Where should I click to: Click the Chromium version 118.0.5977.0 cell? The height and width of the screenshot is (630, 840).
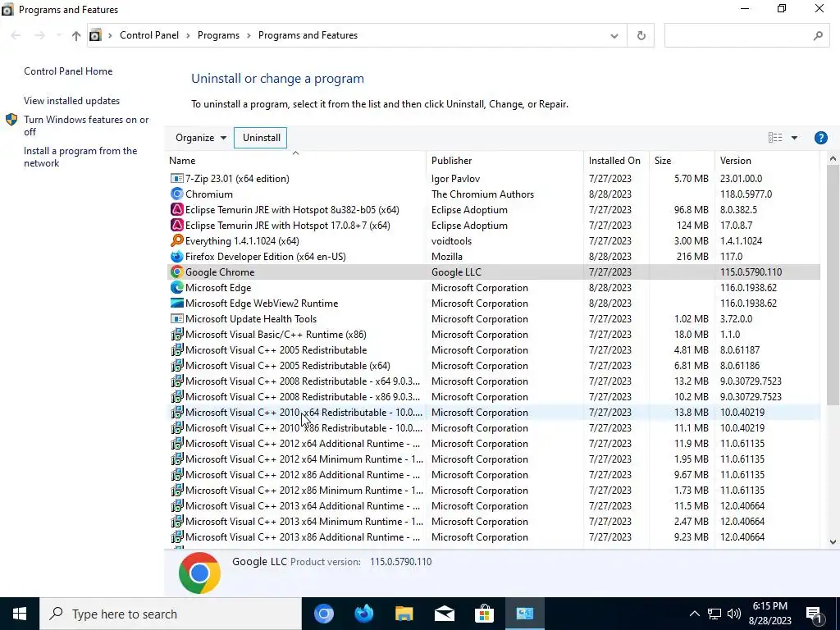[746, 194]
